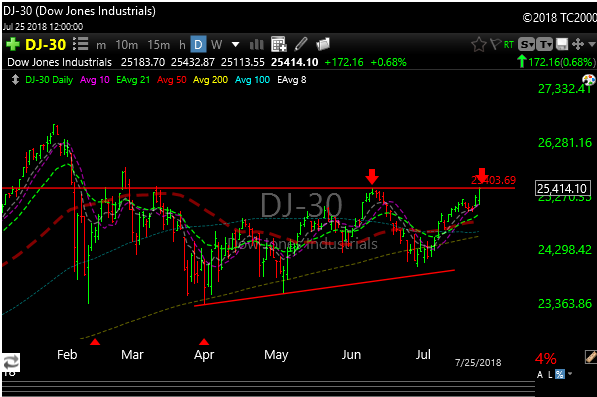Click the green plus add-symbol icon
This screenshot has height=397, width=597.
(x=13, y=44)
